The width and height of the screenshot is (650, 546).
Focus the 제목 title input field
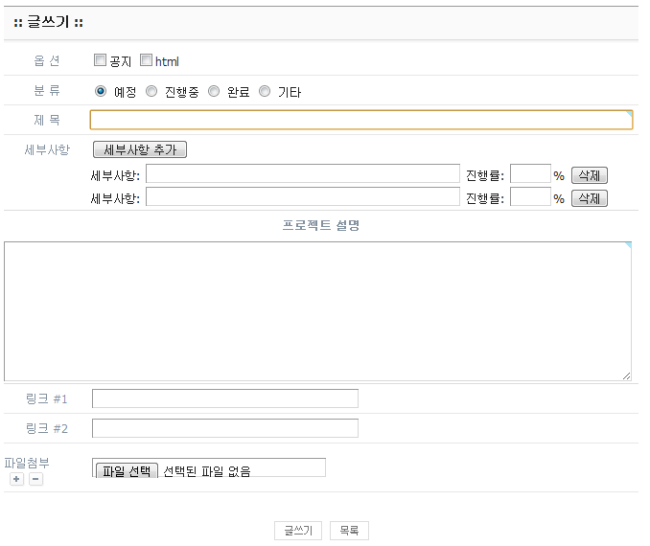tap(360, 121)
